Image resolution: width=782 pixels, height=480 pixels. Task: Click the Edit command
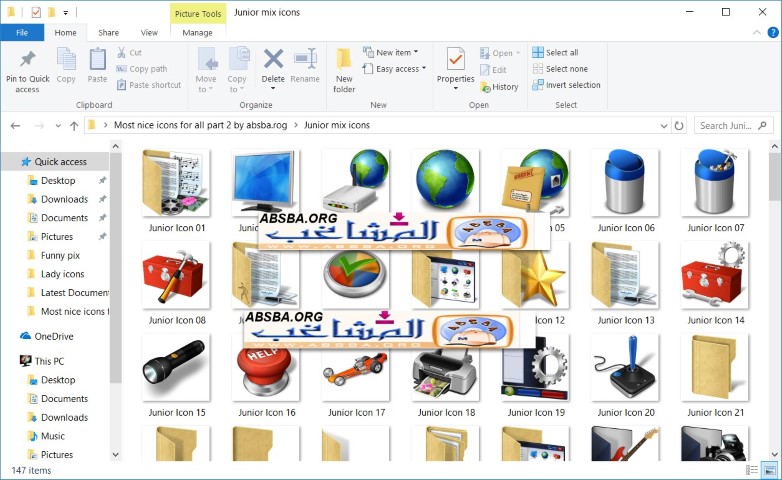(x=493, y=70)
